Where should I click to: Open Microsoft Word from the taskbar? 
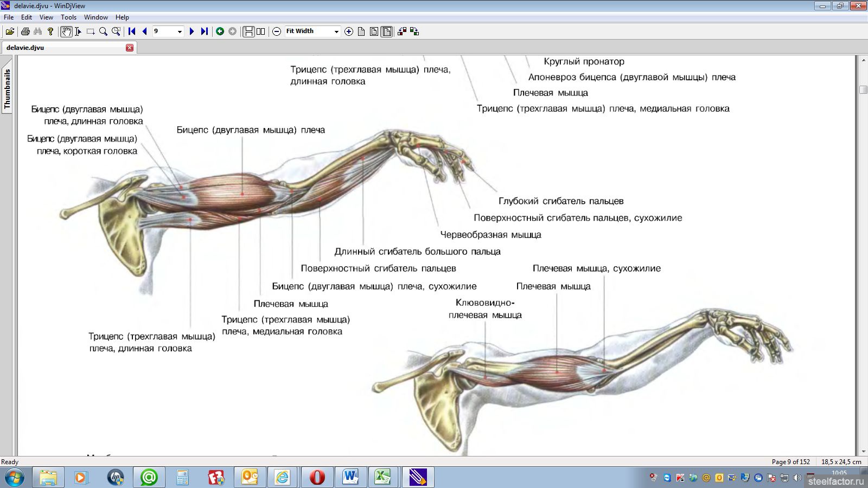pos(350,477)
